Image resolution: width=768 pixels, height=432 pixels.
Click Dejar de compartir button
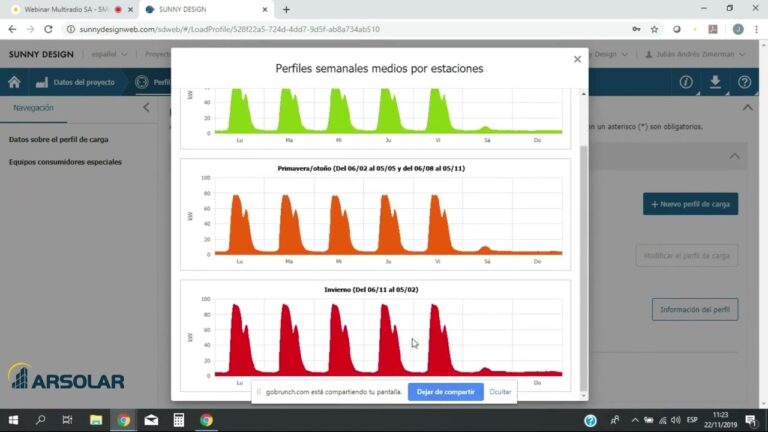point(445,392)
